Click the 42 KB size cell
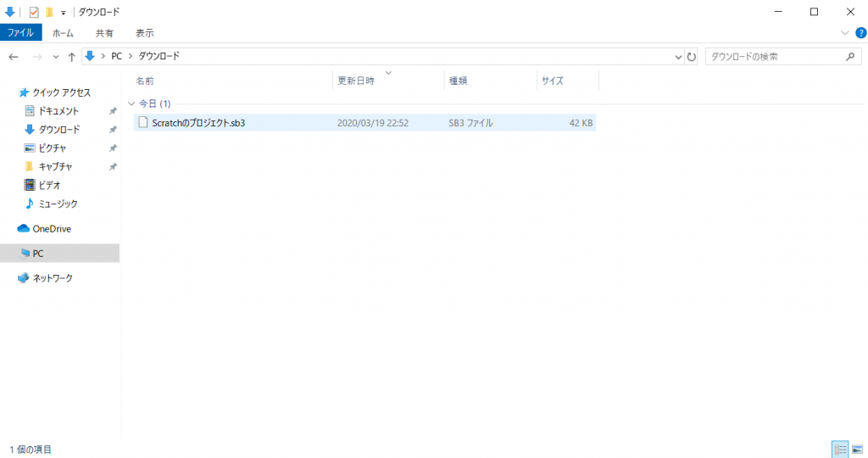Viewport: 868px width, 458px height. (x=581, y=123)
